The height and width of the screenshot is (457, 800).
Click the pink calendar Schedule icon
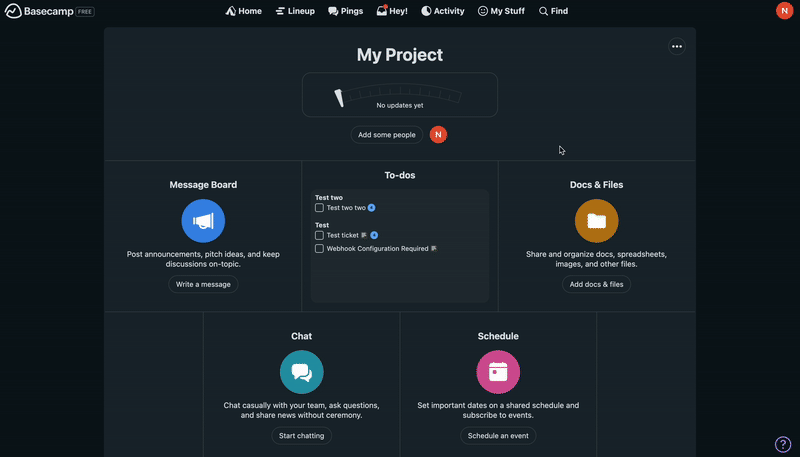pos(498,372)
